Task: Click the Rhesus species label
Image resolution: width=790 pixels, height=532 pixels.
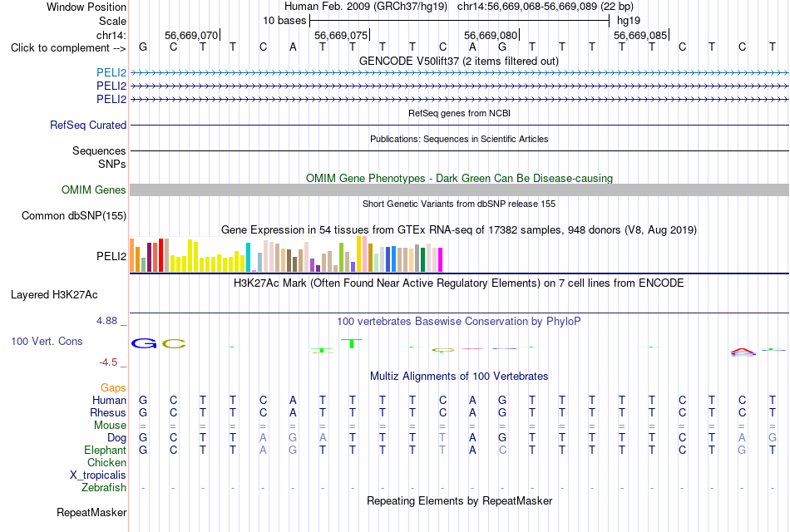Action: [x=108, y=412]
